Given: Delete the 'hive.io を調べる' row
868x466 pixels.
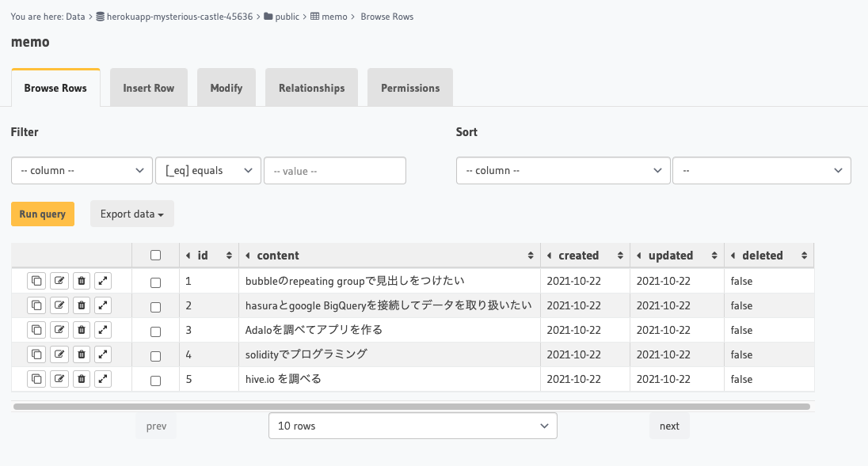Looking at the screenshot, I should [x=82, y=378].
